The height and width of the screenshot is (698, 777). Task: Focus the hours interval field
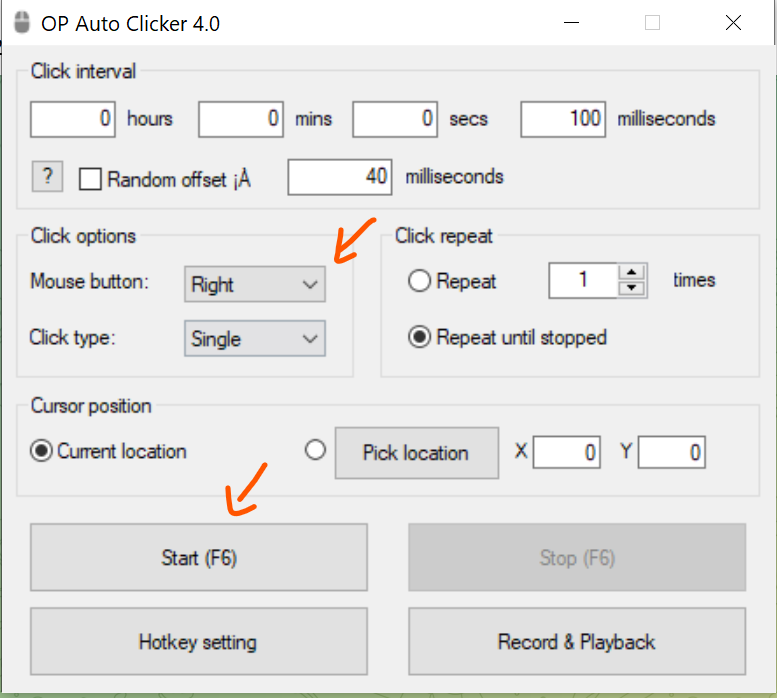coord(73,119)
